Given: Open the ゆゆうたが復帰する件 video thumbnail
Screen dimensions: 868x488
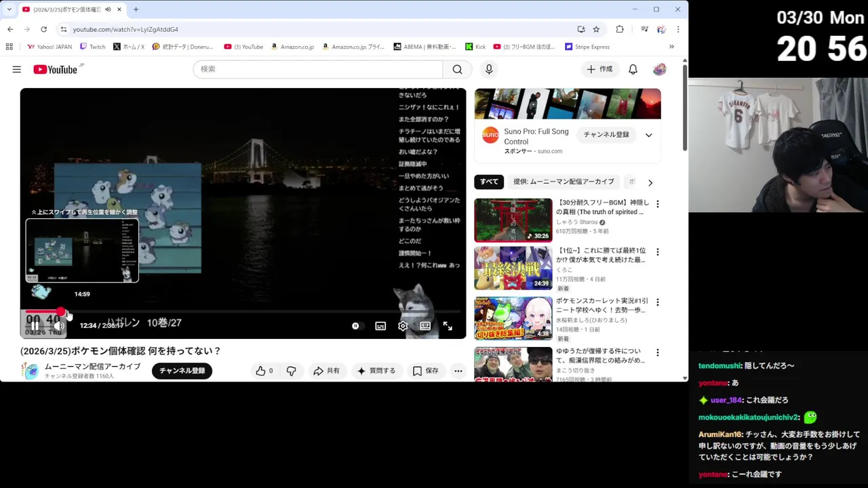Looking at the screenshot, I should (513, 365).
